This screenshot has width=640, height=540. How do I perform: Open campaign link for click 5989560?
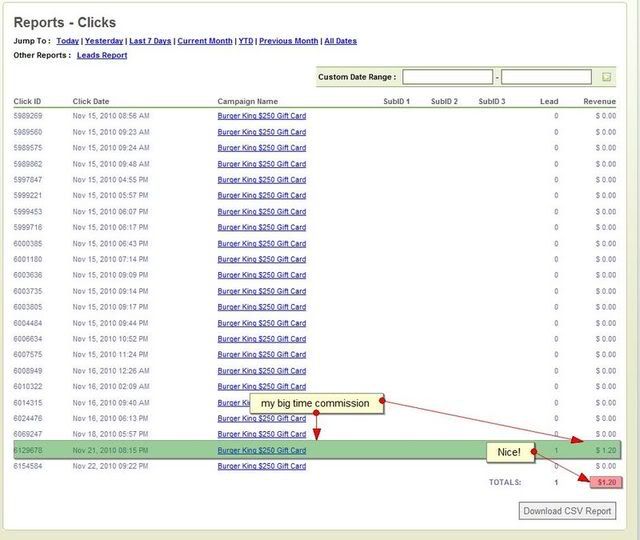262,132
